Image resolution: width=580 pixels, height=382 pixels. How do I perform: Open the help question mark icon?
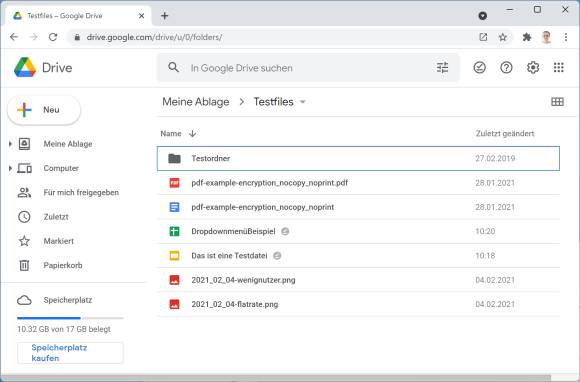click(x=506, y=68)
